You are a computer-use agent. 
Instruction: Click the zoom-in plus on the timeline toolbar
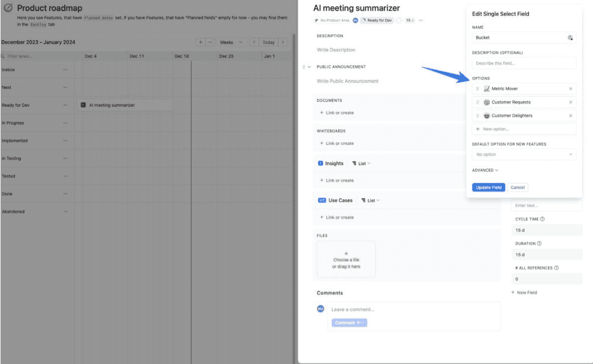[200, 42]
